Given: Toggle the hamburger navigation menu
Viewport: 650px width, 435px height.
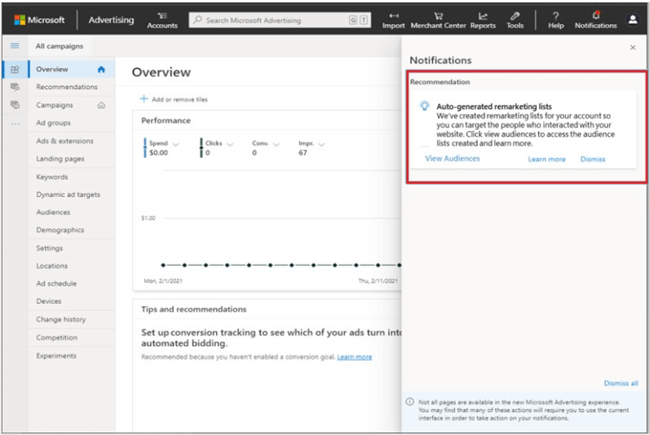Looking at the screenshot, I should coord(14,46).
